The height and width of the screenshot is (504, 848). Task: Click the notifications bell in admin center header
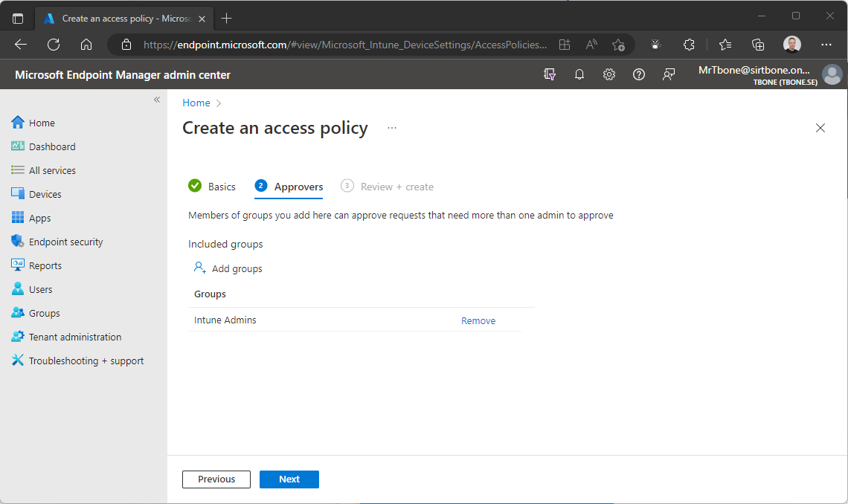tap(579, 74)
